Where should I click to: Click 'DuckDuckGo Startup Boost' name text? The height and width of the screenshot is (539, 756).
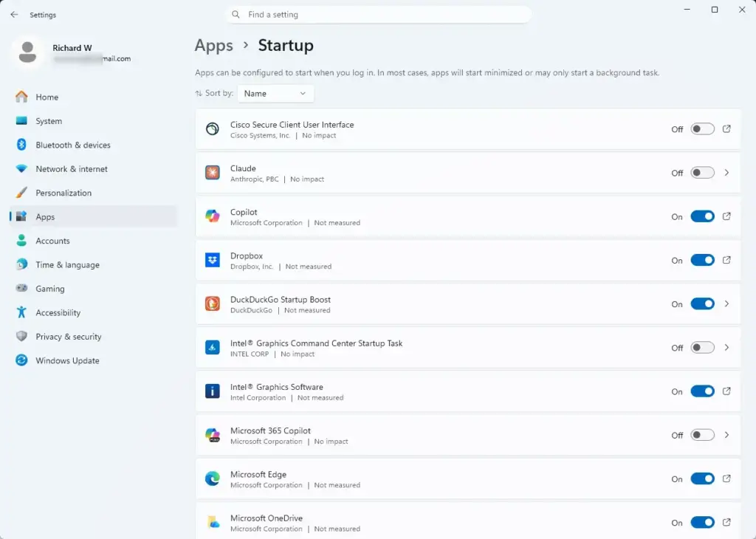click(280, 299)
